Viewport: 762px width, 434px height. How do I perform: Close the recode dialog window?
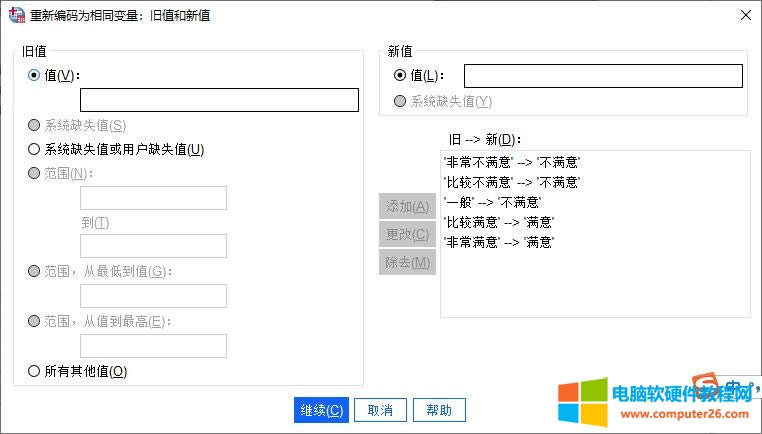(x=743, y=15)
